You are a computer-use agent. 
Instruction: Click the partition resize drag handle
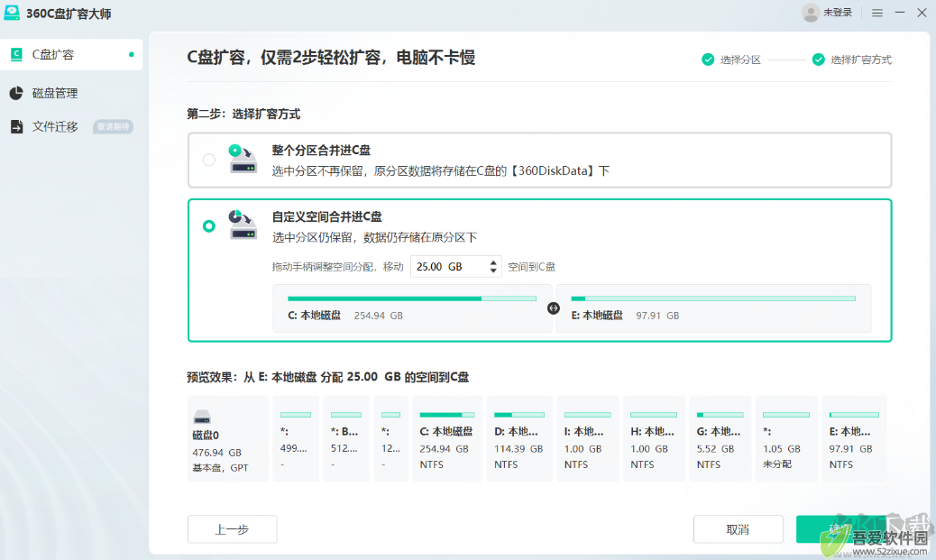pos(554,308)
